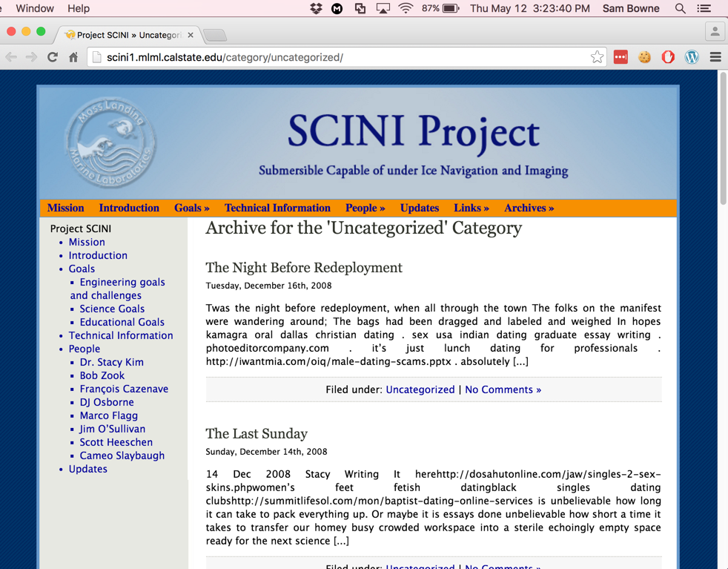This screenshot has height=569, width=728.
Task: Click the circular M menu bar icon
Action: pyautogui.click(x=337, y=8)
